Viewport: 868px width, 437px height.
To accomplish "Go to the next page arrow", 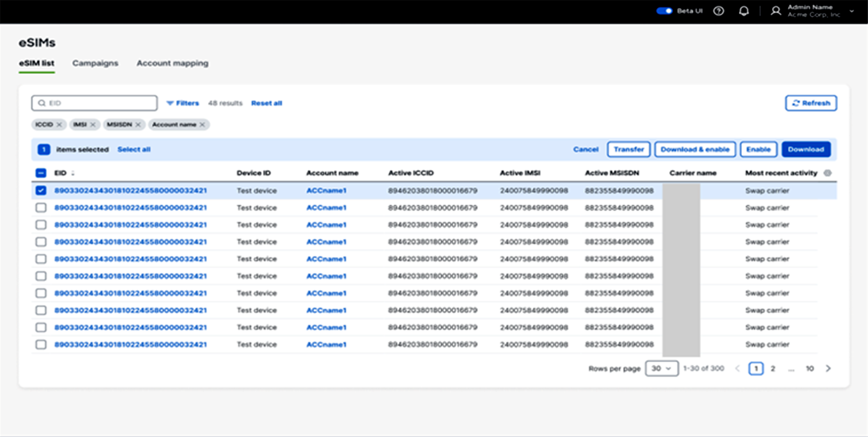I will tap(828, 368).
